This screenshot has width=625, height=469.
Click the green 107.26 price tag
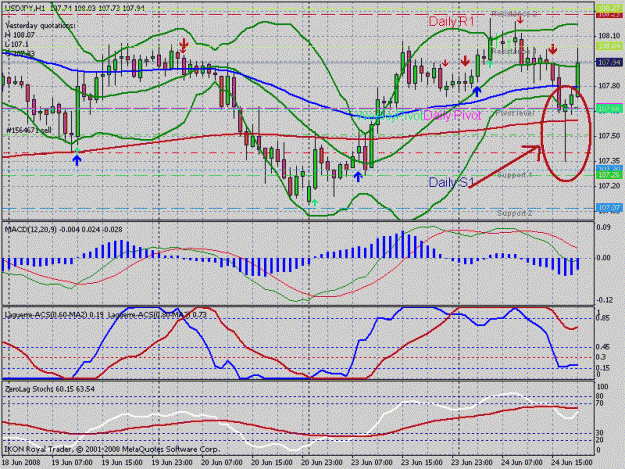click(609, 175)
